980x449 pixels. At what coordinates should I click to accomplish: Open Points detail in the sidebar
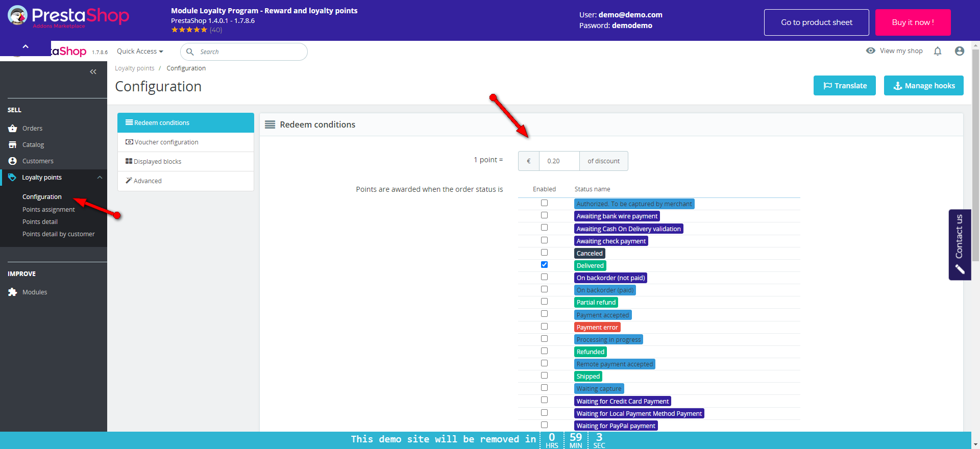click(40, 222)
